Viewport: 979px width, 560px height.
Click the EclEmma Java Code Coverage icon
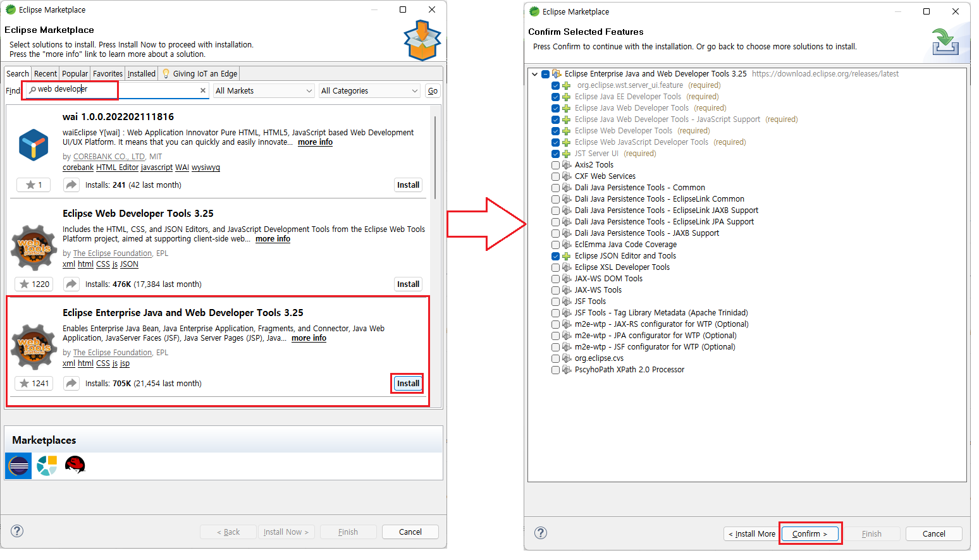pyautogui.click(x=567, y=245)
